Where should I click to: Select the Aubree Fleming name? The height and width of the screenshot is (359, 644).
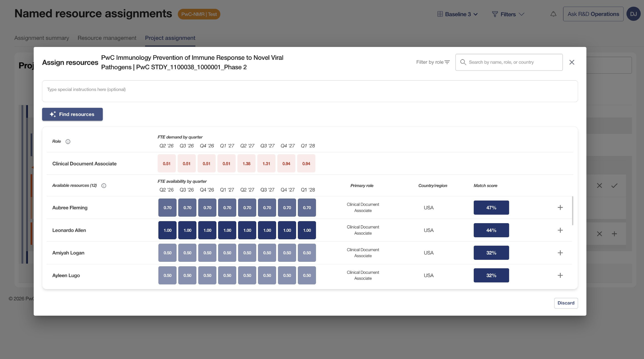70,208
